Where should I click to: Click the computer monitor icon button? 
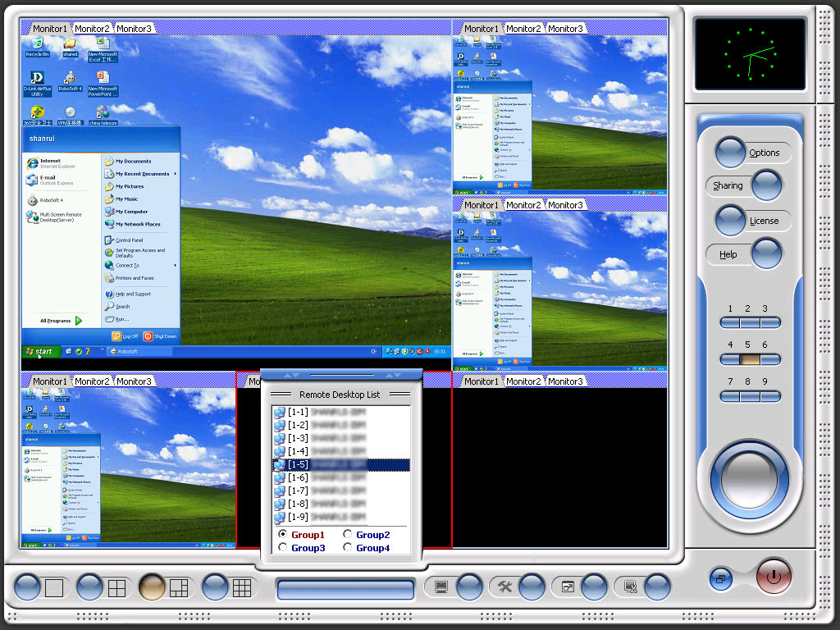tap(469, 587)
